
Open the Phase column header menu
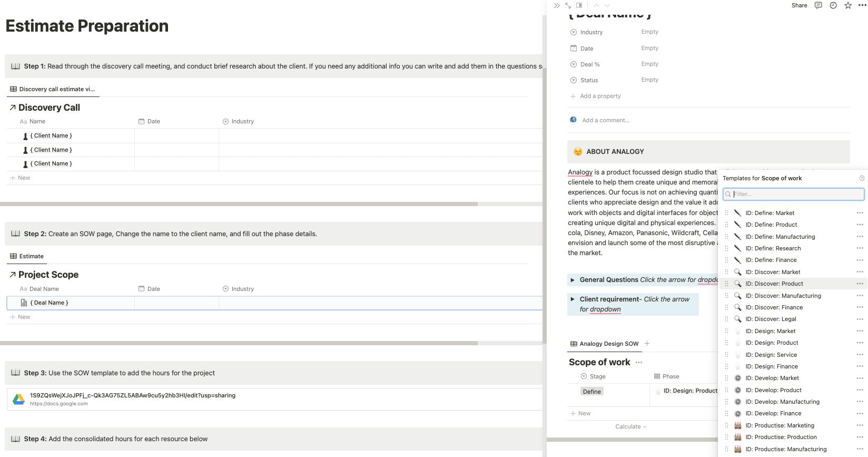[666, 376]
